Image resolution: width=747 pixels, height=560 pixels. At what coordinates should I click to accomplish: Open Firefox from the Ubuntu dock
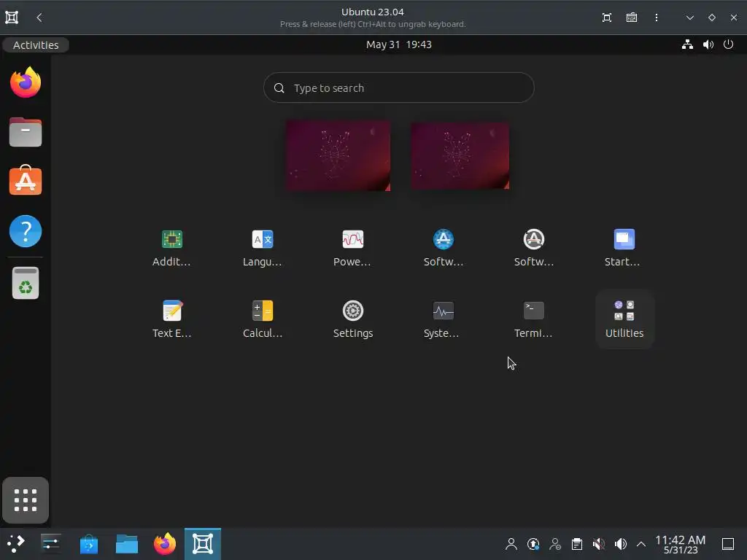(x=26, y=82)
